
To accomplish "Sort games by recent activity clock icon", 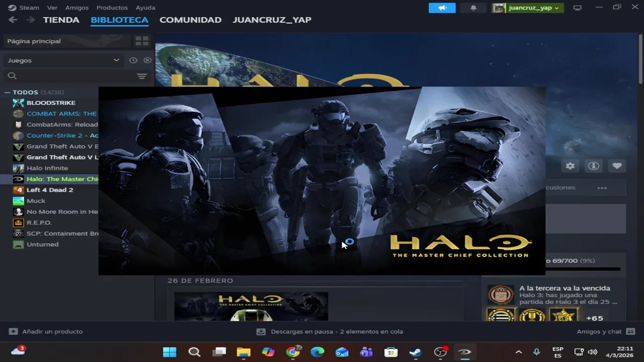I will click(x=133, y=60).
